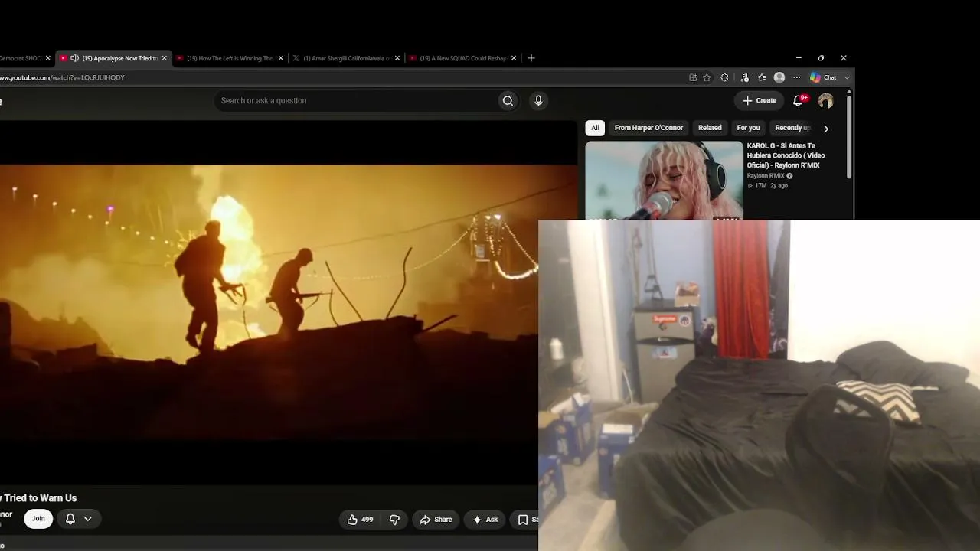Like the video with 499 likes
This screenshot has width=980, height=551.
pyautogui.click(x=360, y=520)
